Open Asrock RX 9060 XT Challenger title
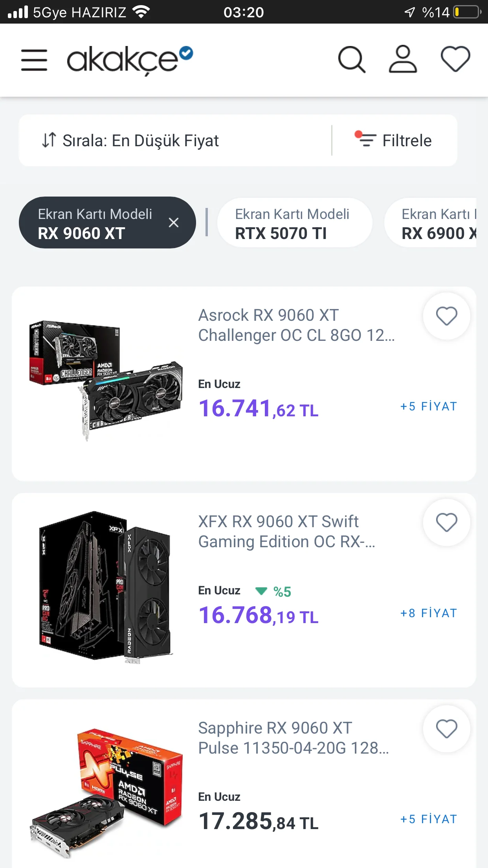 (x=296, y=325)
